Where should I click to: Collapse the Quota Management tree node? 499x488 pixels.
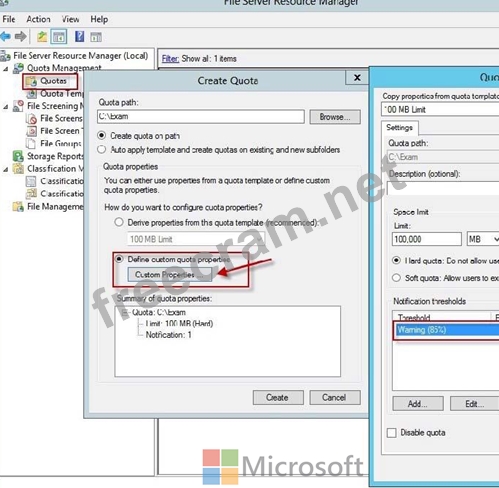(x=6, y=69)
